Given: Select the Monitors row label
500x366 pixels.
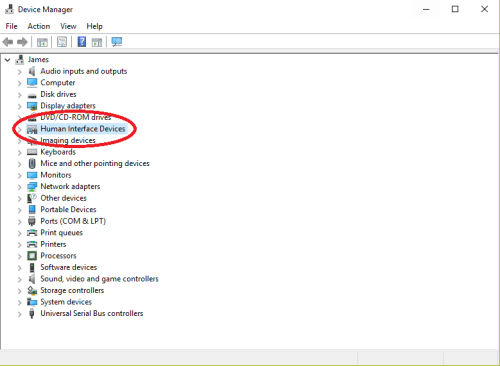Looking at the screenshot, I should (56, 175).
